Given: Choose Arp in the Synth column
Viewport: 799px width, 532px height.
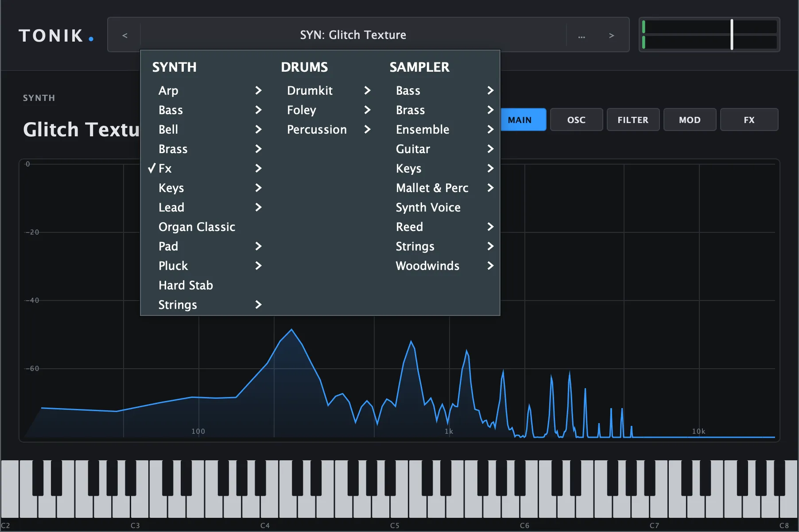Looking at the screenshot, I should click(168, 91).
